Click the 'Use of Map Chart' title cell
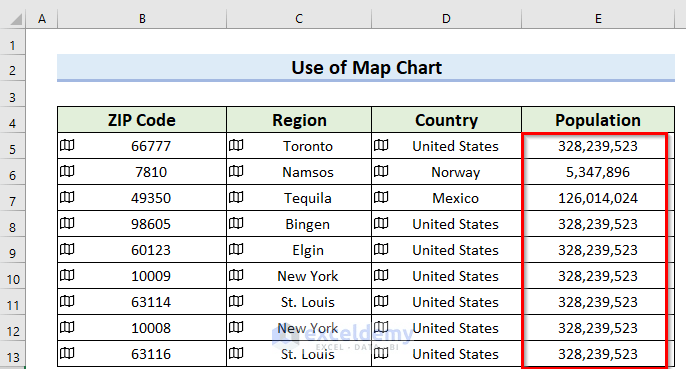The height and width of the screenshot is (369, 686). (x=366, y=68)
